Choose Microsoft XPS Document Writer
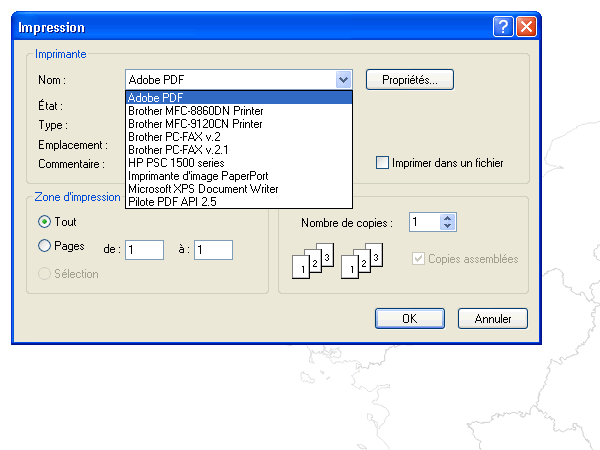600x450 pixels. click(x=239, y=189)
